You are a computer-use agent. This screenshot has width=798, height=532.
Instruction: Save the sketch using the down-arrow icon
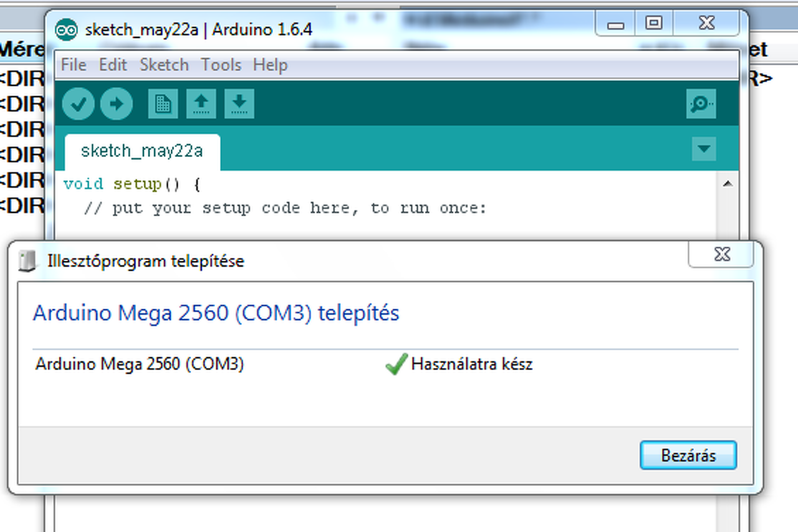239,104
